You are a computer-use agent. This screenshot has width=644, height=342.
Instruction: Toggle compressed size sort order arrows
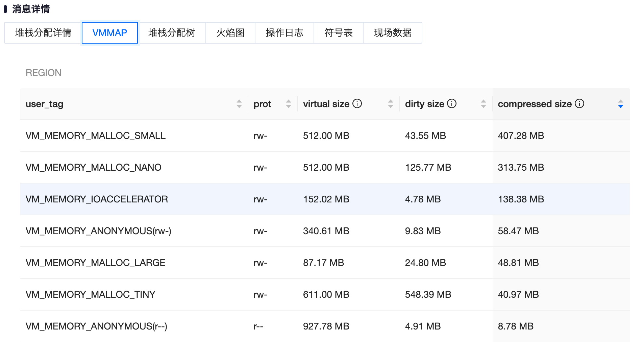coord(620,104)
